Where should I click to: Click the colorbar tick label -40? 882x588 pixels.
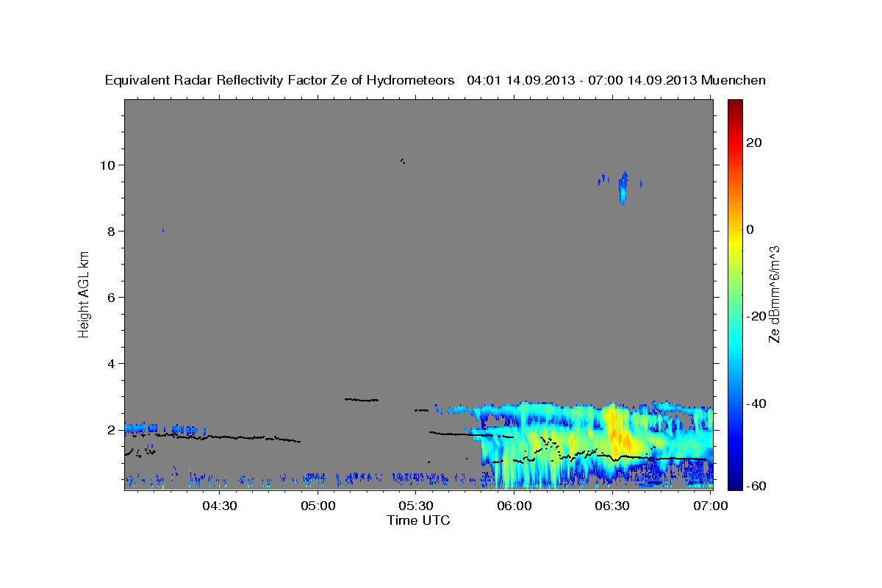tap(756, 403)
